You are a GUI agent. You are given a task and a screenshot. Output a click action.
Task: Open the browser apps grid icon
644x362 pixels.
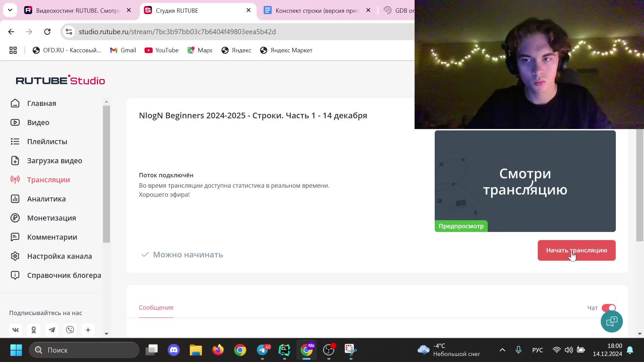[13, 50]
